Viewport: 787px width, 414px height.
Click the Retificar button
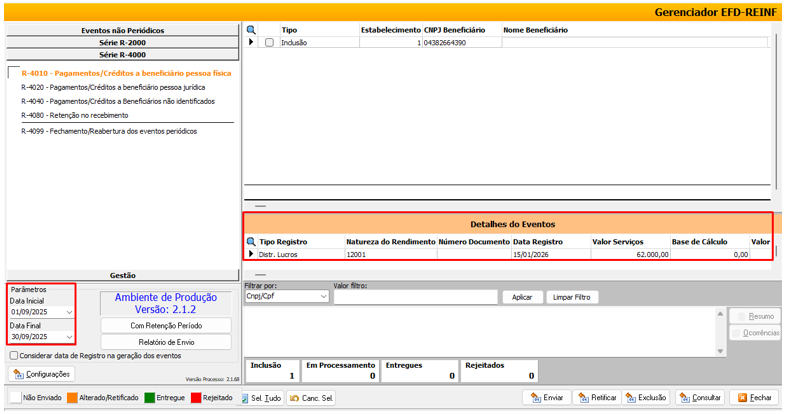click(x=597, y=398)
